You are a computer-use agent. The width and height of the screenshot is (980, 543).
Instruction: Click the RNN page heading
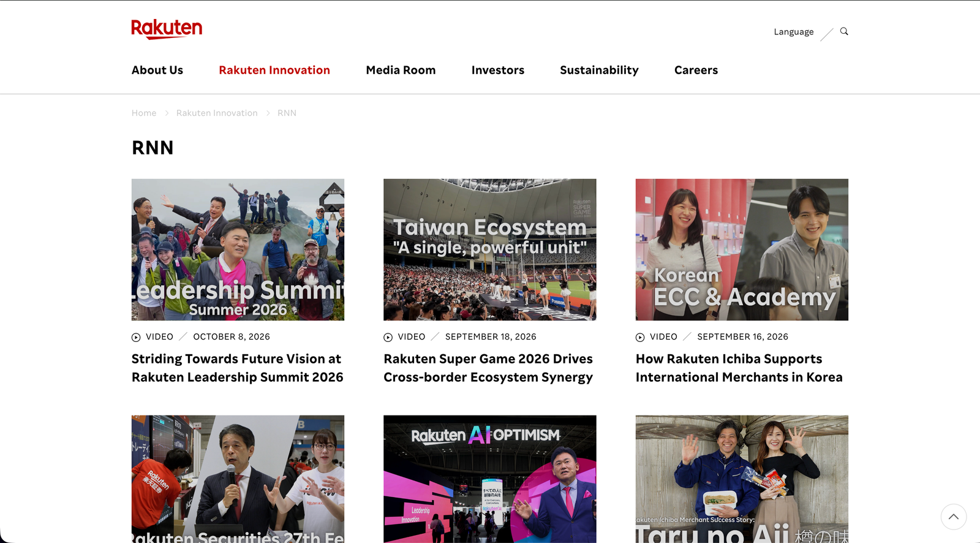tap(153, 148)
